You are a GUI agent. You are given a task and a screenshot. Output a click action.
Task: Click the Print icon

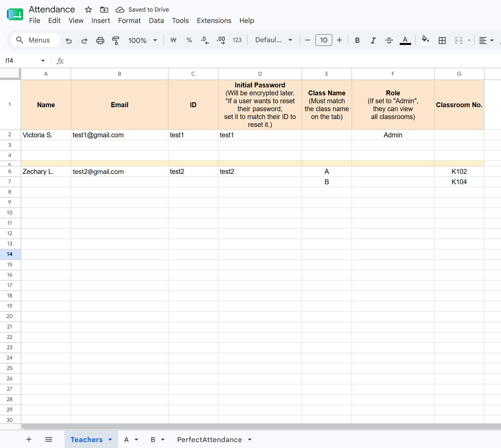[x=100, y=40]
